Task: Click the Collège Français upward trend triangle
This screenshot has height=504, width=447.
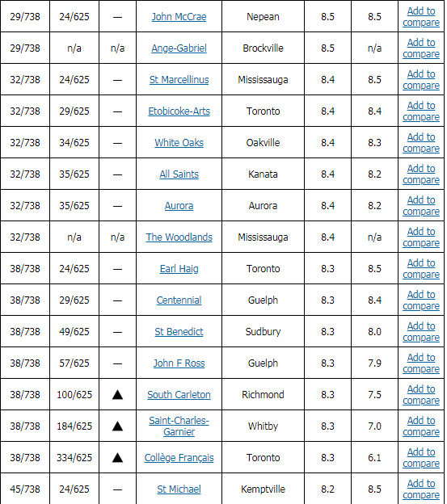Action: pos(117,458)
